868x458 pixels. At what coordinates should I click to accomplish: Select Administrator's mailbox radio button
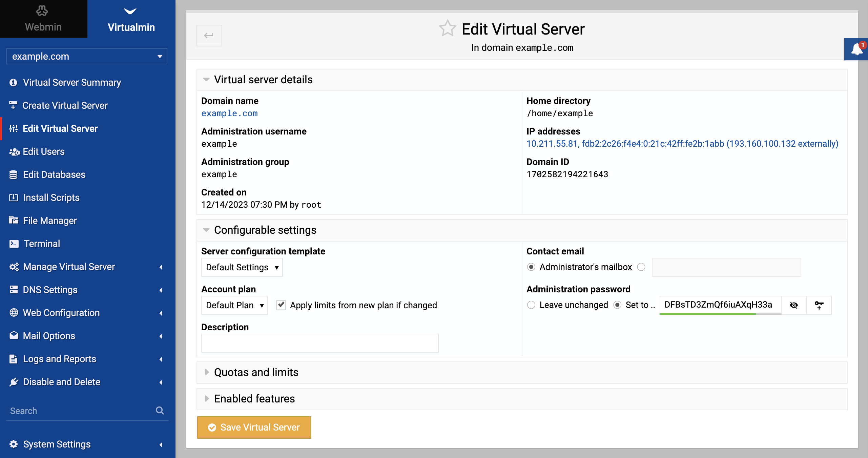point(531,267)
